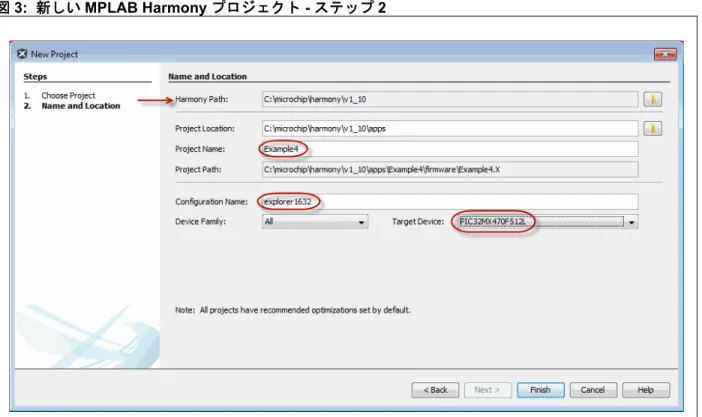Cancel the New Project wizard
The height and width of the screenshot is (417, 702).
click(593, 390)
